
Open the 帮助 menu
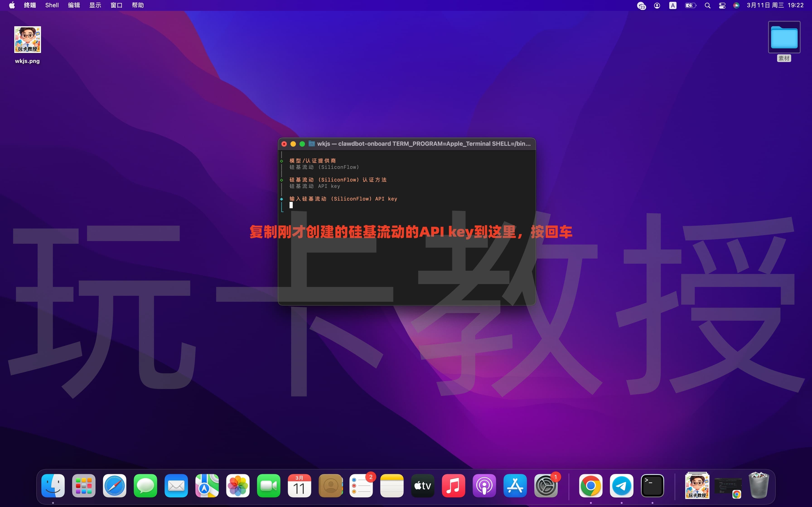tap(138, 5)
